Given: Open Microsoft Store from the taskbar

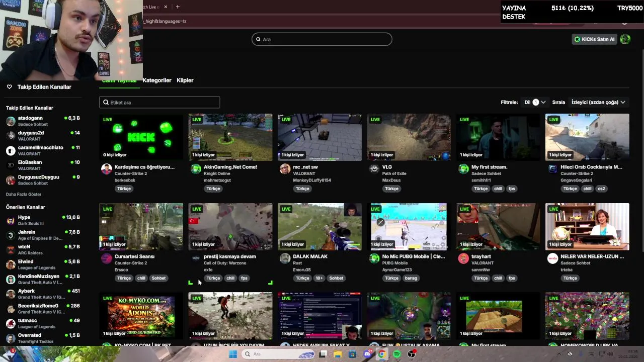Looking at the screenshot, I should pos(352,354).
